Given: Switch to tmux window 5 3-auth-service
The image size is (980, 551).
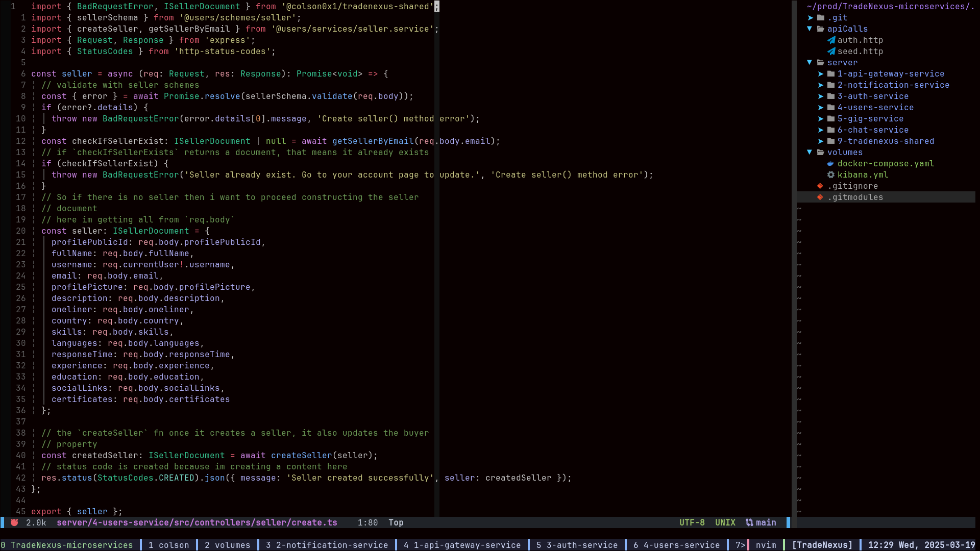Looking at the screenshot, I should 577,545.
